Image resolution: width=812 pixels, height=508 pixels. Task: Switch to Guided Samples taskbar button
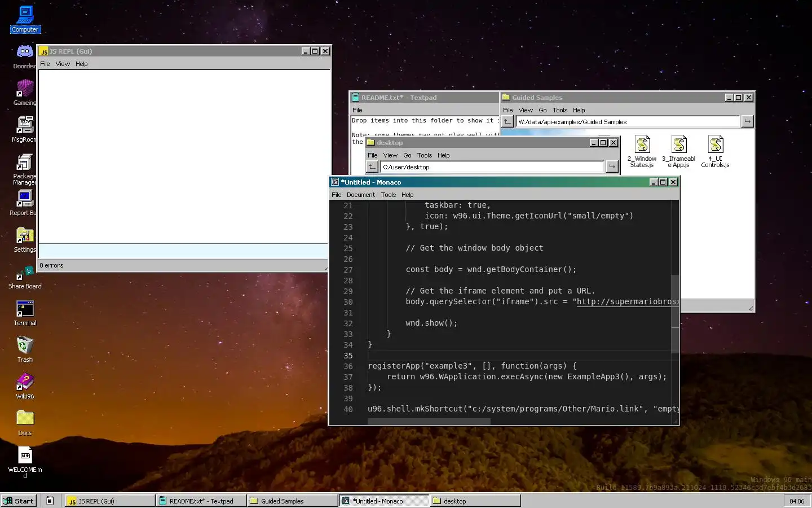293,501
